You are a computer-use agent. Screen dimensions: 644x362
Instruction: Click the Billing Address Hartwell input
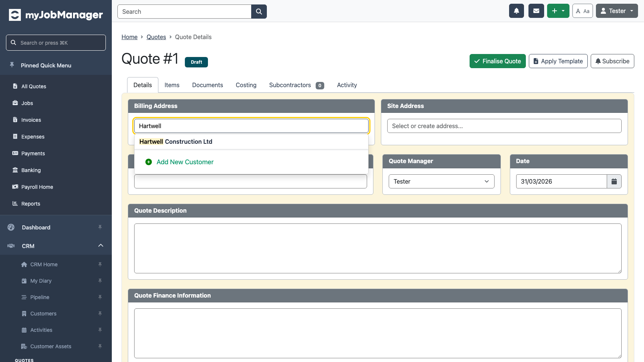point(251,126)
